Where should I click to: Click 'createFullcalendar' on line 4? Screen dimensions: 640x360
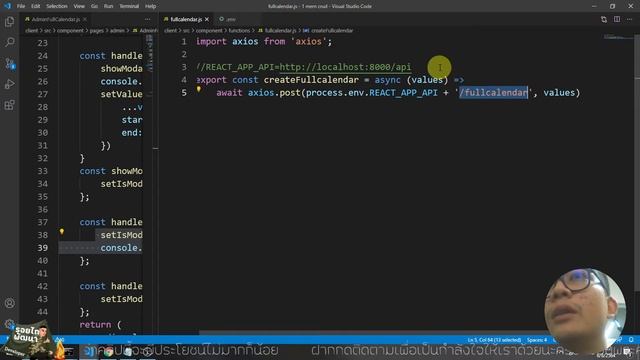coord(311,80)
